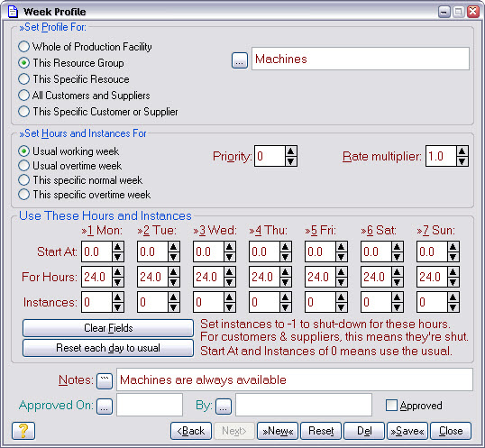The height and width of the screenshot is (448, 485).
Task: Decrease the Priority value with down arrow
Action: (x=290, y=161)
